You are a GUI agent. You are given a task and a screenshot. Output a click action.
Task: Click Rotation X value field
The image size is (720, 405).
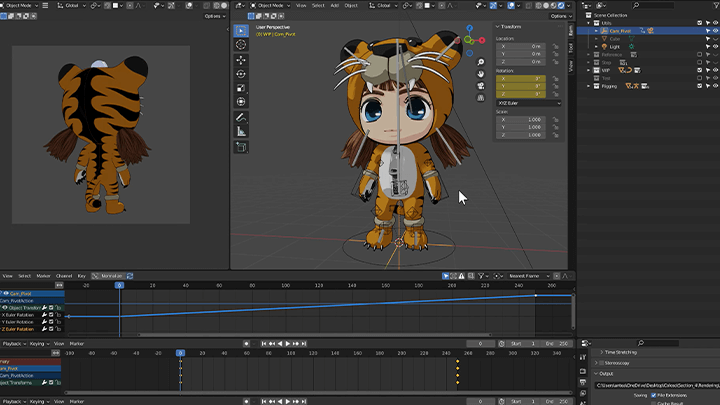521,79
